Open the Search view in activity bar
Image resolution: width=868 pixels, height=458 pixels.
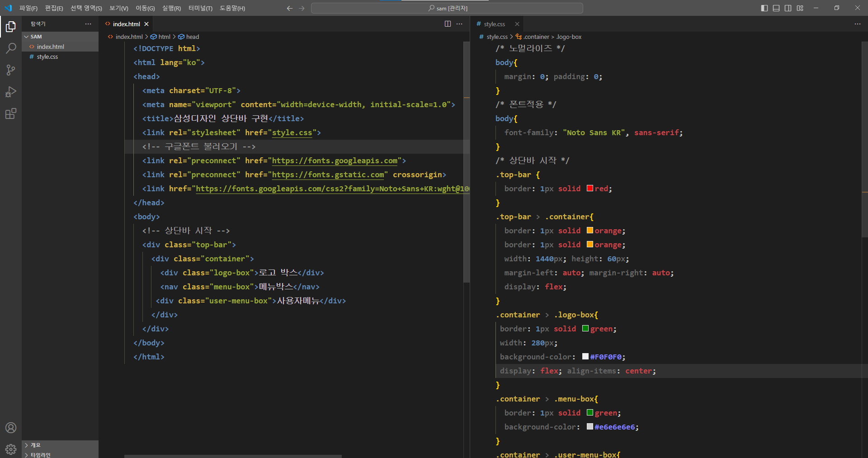coord(11,48)
